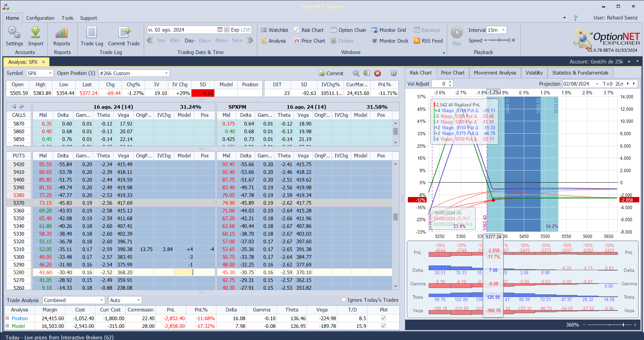Screen dimensions: 644x340
Task: Open the Trade Log
Action: pos(92,33)
